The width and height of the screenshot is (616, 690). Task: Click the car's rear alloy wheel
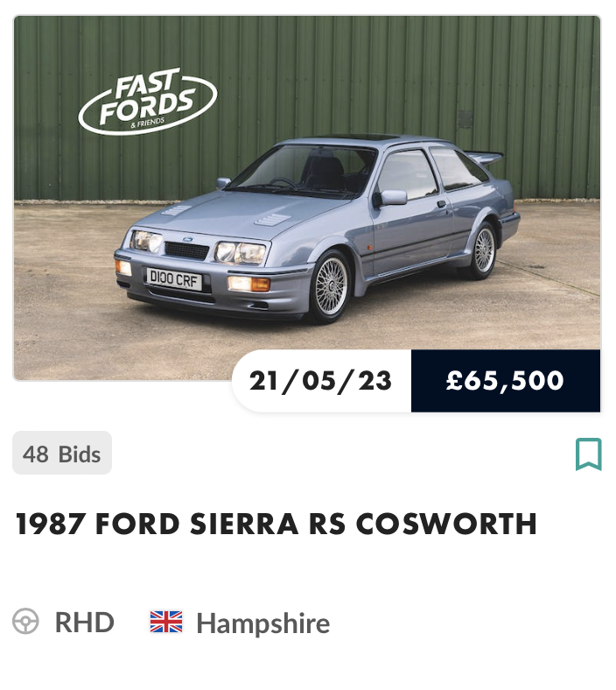click(482, 250)
